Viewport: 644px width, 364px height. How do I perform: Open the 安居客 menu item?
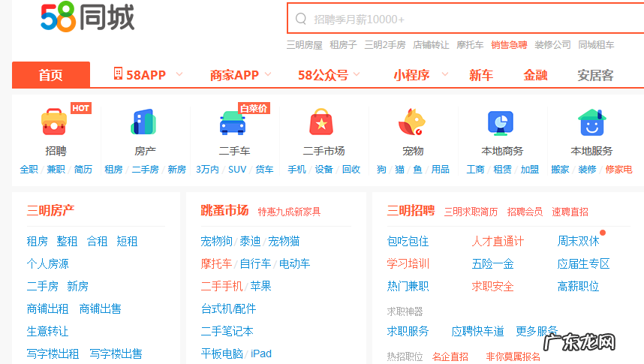click(x=595, y=75)
